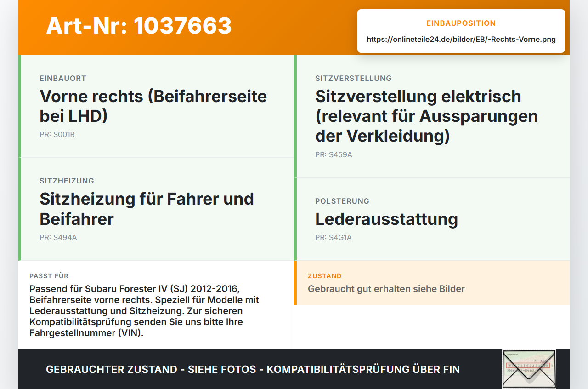588x389 pixels.
Task: Select the EINBAUORT label
Action: coord(63,78)
